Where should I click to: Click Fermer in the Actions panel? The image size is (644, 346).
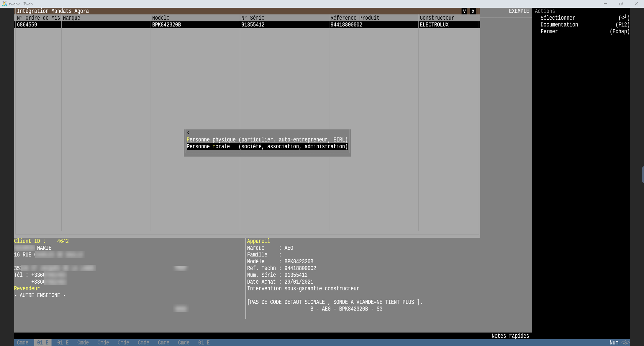coord(549,31)
